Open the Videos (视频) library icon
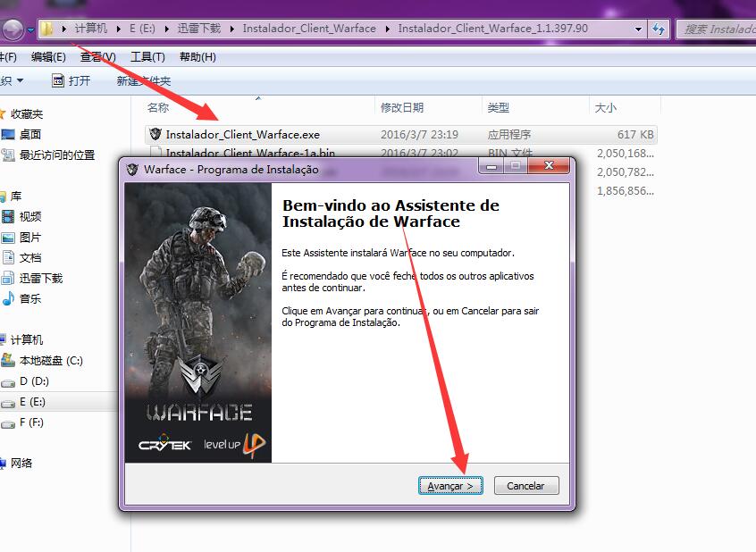Screen dimensions: 756x552 click(8, 216)
